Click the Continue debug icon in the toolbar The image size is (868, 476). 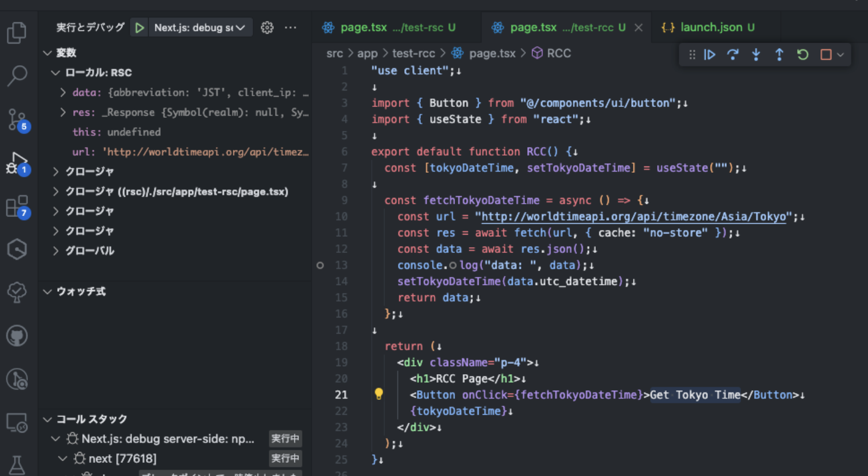[710, 54]
